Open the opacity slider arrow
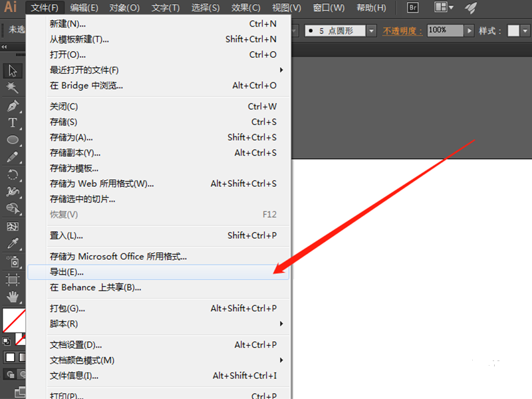 coord(469,31)
